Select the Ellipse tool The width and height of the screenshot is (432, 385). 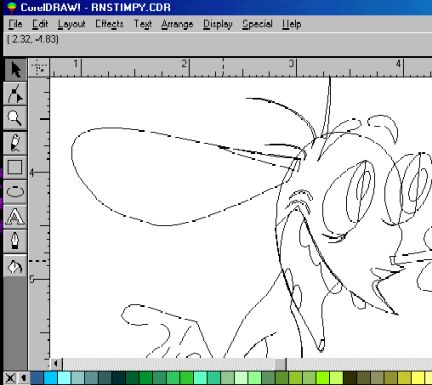pos(15,192)
